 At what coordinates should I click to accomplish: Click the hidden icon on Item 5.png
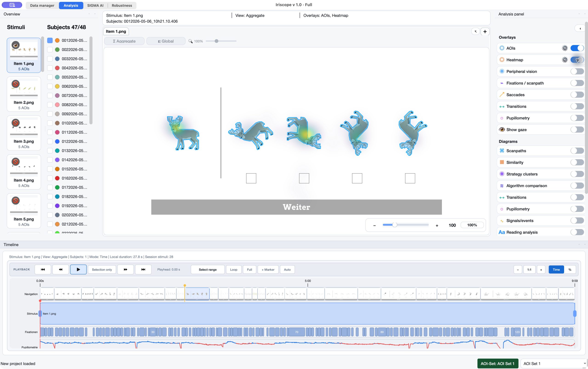click(x=16, y=201)
